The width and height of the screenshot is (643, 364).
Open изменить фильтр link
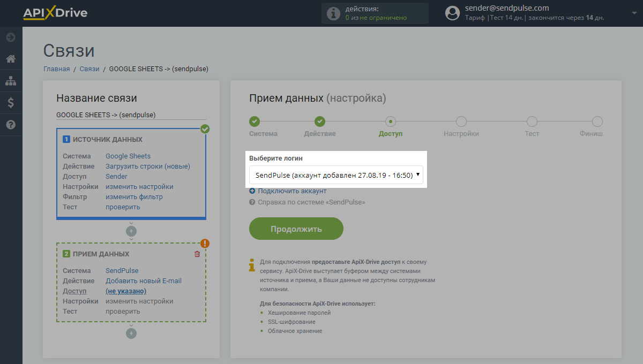coord(134,197)
